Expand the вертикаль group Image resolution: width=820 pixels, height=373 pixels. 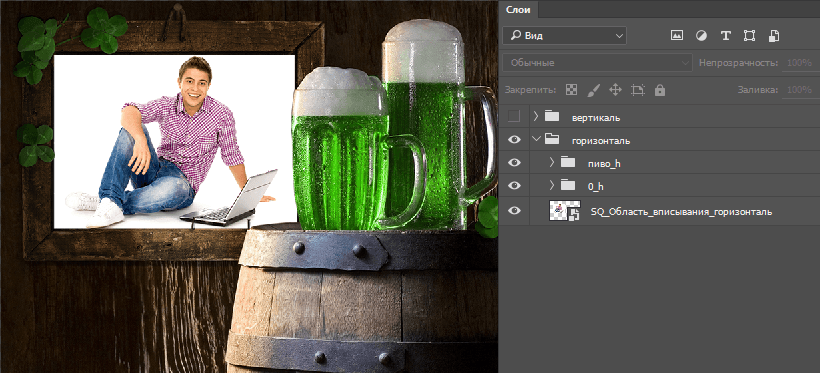(x=536, y=116)
